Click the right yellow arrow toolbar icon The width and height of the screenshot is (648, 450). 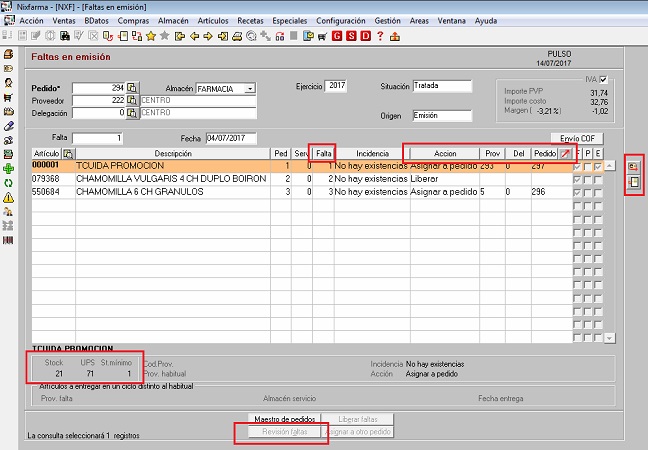[208, 36]
